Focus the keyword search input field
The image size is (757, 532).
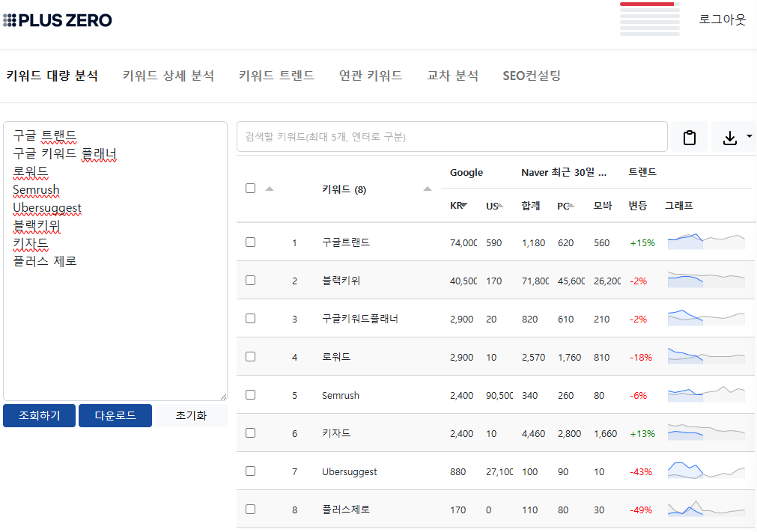[452, 137]
